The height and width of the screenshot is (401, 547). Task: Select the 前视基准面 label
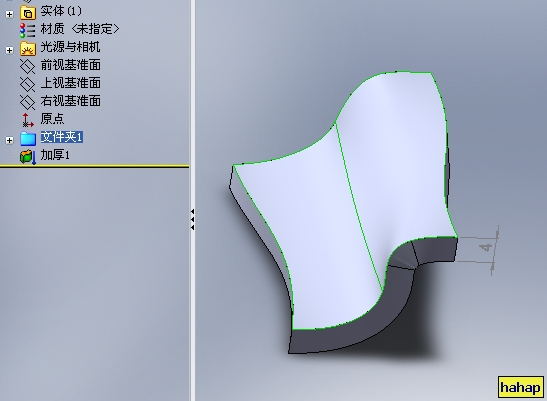pyautogui.click(x=71, y=65)
